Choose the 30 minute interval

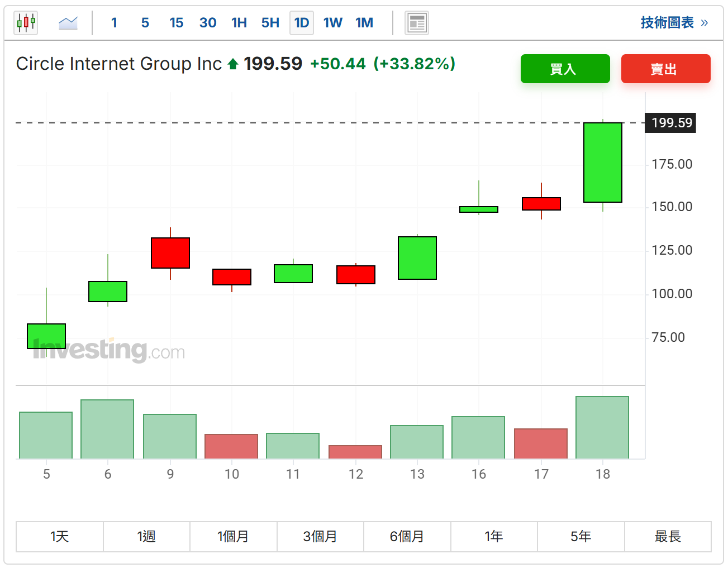(x=208, y=23)
